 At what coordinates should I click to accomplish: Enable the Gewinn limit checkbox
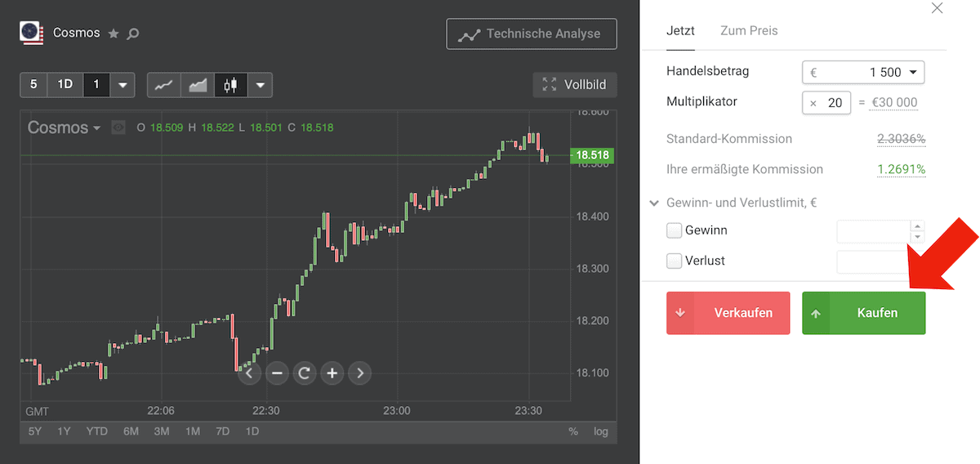674,230
